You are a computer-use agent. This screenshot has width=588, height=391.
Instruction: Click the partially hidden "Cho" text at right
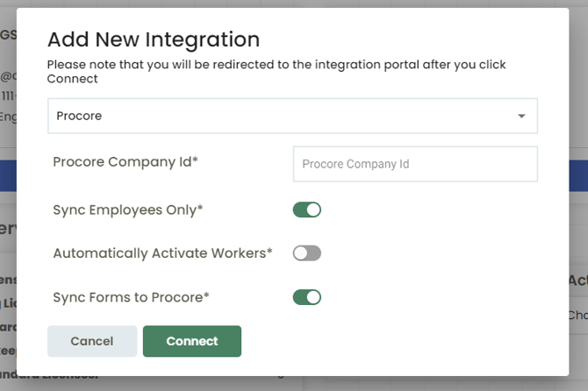(x=577, y=315)
